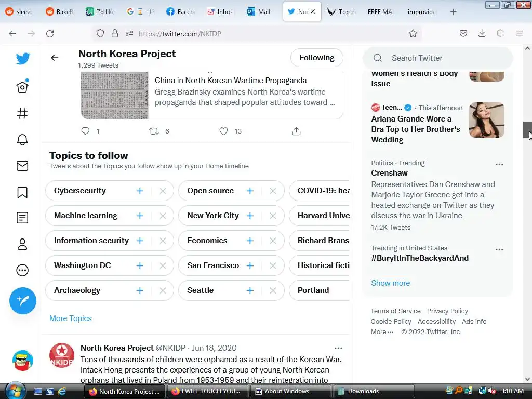Open the Ads info link
The height and width of the screenshot is (399, 532).
coord(474,321)
